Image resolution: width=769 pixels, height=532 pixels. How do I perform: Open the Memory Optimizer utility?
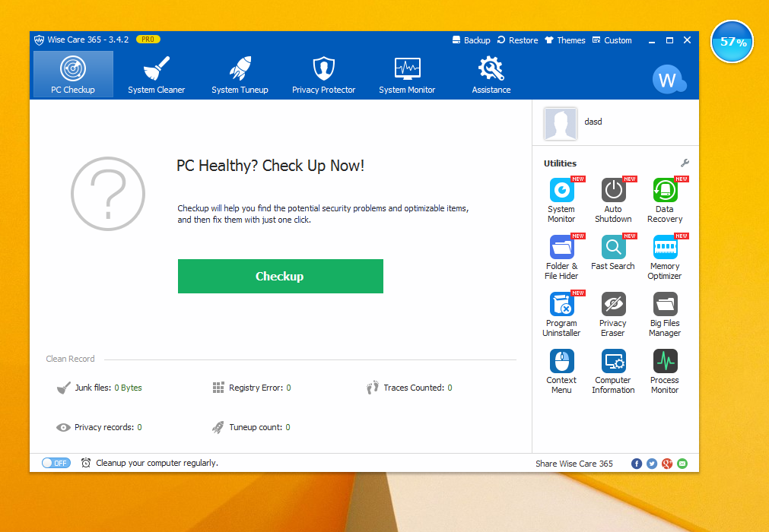coord(665,257)
